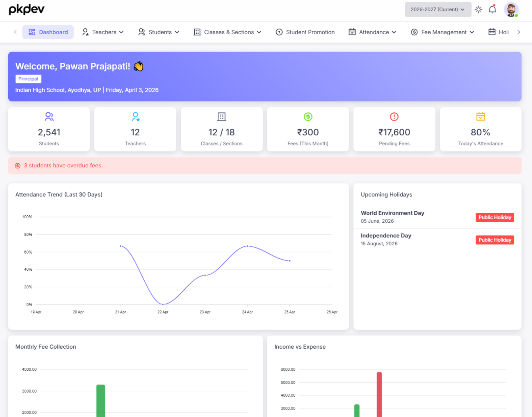This screenshot has width=532, height=417.
Task: Open the 80% Today's Attendance card
Action: (481, 129)
